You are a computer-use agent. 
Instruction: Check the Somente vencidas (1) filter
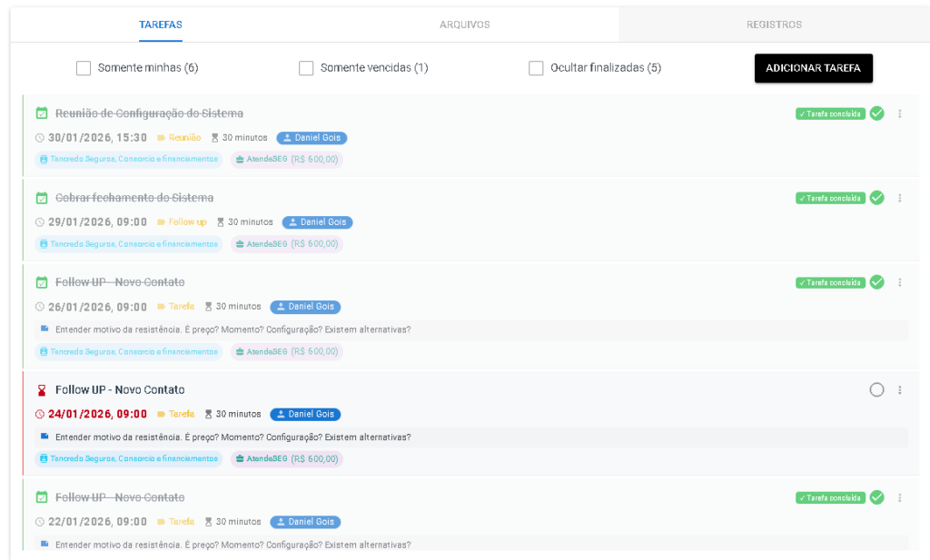[x=306, y=68]
